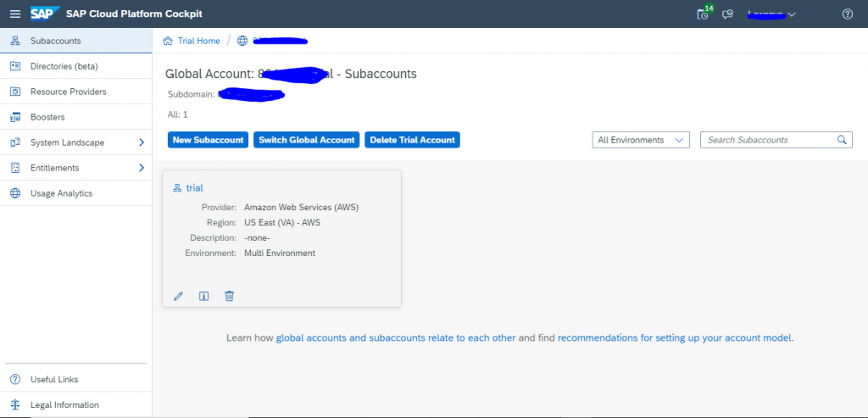868x418 pixels.
Task: Go to Trial Home breadcrumb
Action: [198, 41]
